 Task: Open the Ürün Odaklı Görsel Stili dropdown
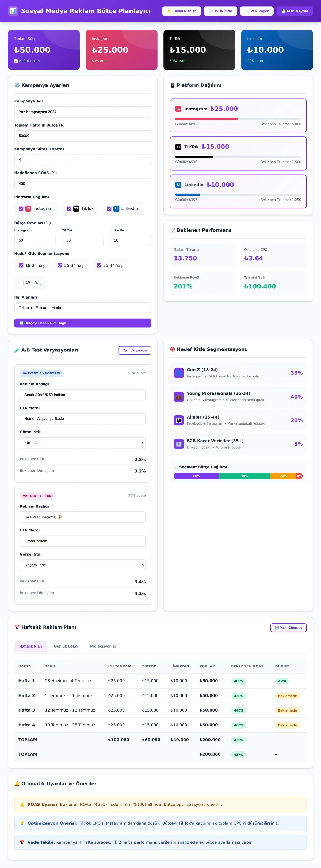[82, 443]
